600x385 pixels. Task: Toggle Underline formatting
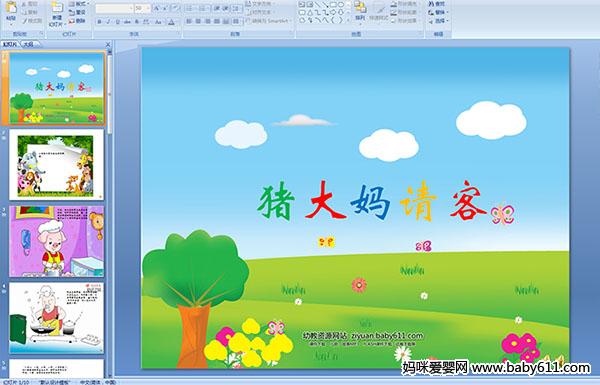coord(117,22)
